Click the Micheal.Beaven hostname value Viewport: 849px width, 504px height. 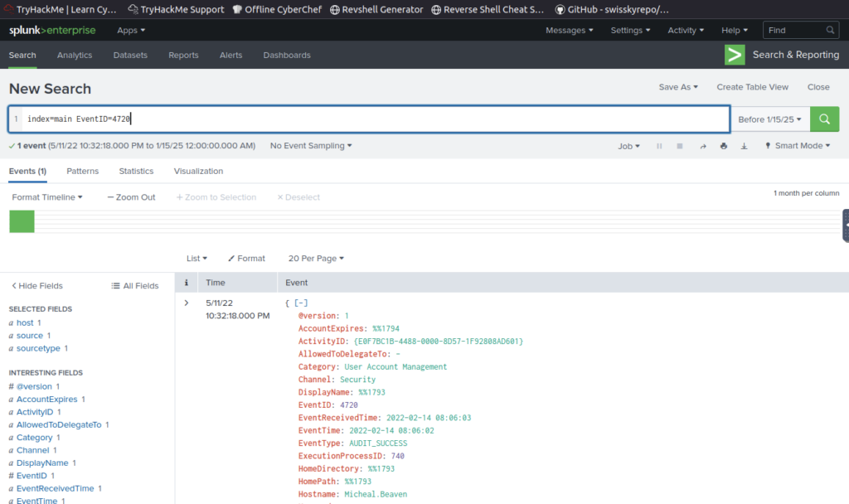point(376,494)
